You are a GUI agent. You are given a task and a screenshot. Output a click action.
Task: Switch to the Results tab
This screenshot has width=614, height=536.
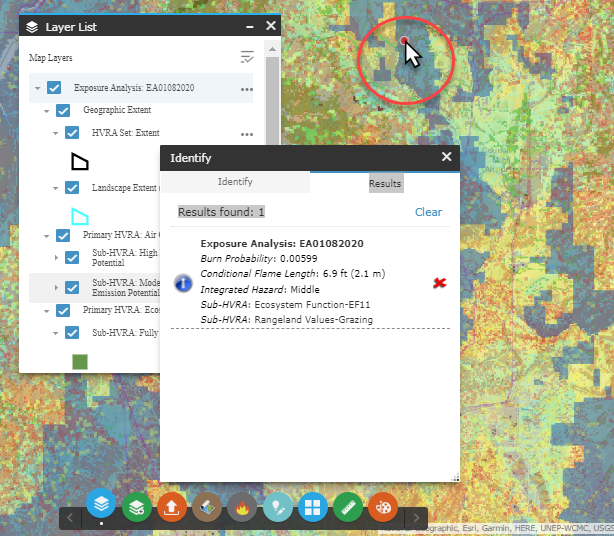pyautogui.click(x=385, y=183)
